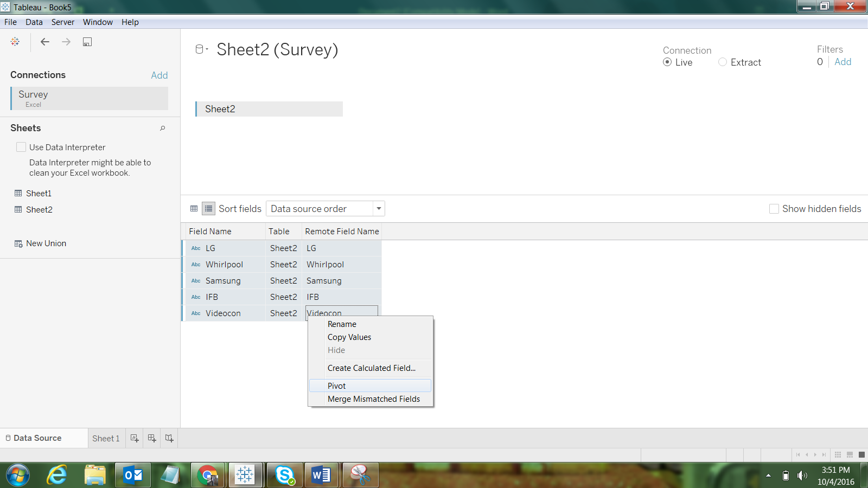
Task: Select Whirlpool in the Field Name column
Action: (224, 265)
